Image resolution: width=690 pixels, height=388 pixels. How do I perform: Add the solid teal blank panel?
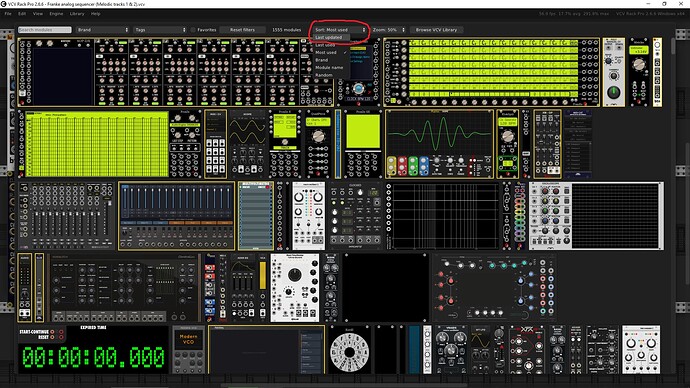click(414, 350)
